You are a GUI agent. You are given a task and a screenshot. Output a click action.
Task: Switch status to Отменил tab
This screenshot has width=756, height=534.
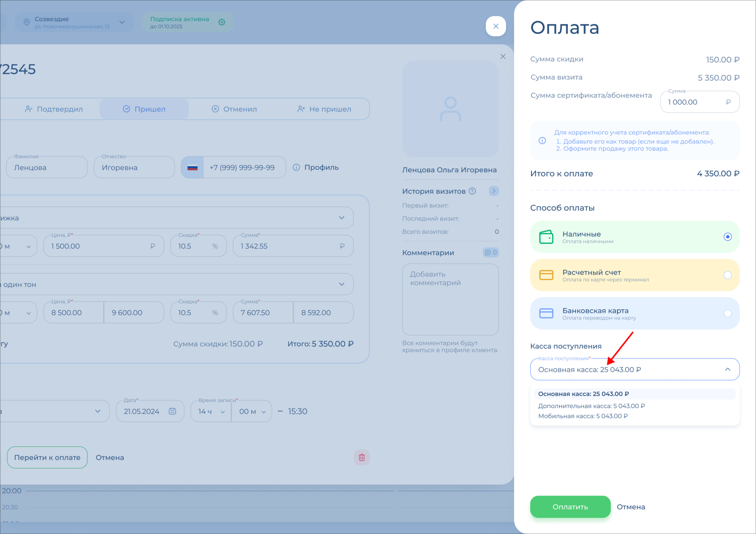(234, 109)
